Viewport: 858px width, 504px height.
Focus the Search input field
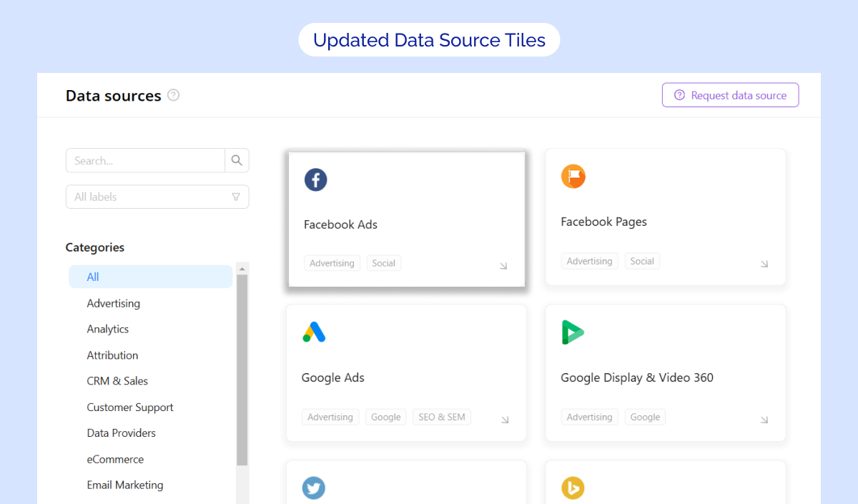146,161
